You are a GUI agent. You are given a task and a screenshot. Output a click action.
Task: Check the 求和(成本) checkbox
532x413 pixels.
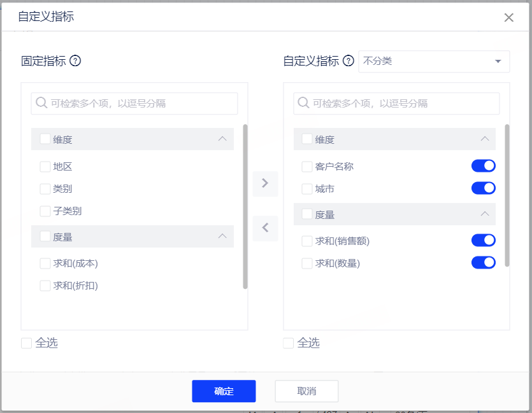[45, 263]
